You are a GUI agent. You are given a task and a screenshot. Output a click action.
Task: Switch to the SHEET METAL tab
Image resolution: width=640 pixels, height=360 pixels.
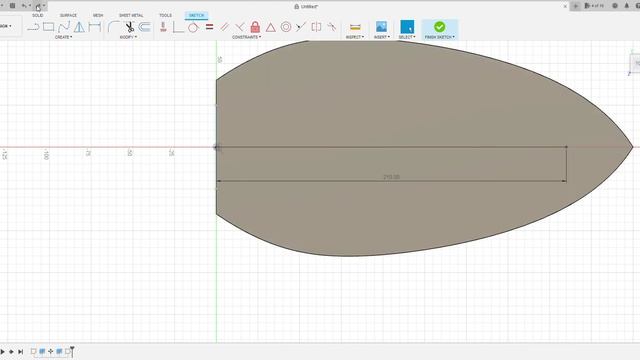coord(131,16)
